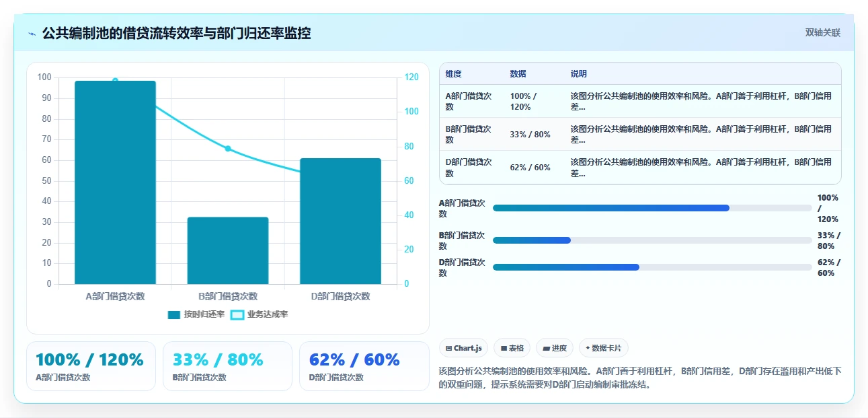Toggle the 业务达成率 legend item
The width and height of the screenshot is (868, 418).
(260, 314)
